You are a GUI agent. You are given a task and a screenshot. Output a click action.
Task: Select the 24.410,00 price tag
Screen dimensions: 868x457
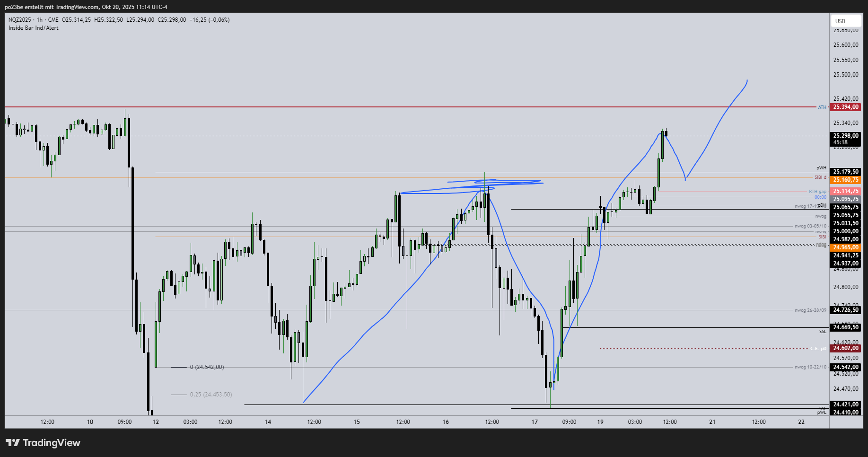click(x=846, y=413)
